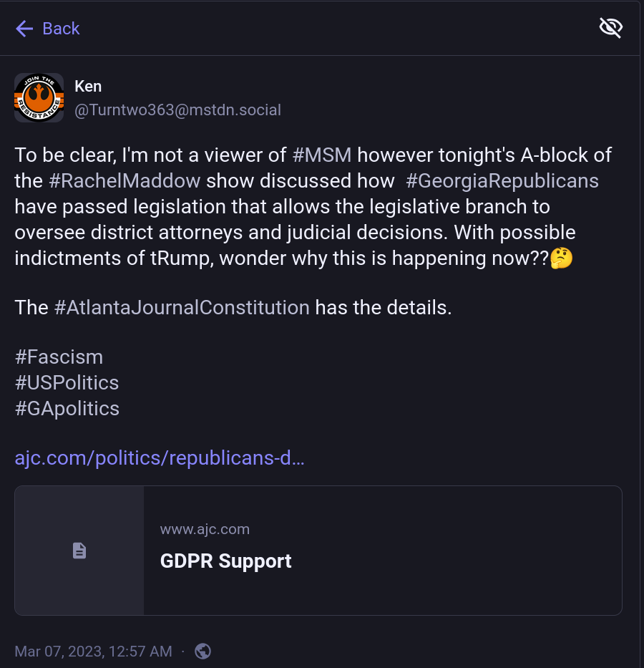Open the #RachelMaddow hashtag

125,181
